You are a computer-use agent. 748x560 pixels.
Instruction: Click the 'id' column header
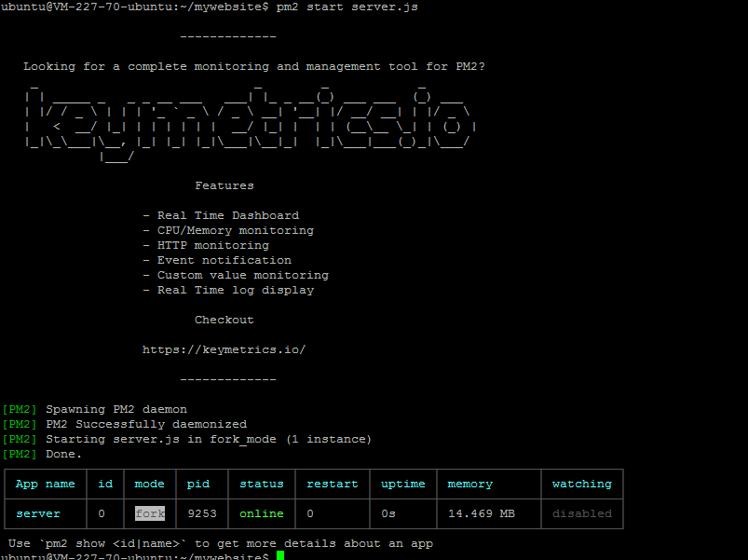point(105,485)
